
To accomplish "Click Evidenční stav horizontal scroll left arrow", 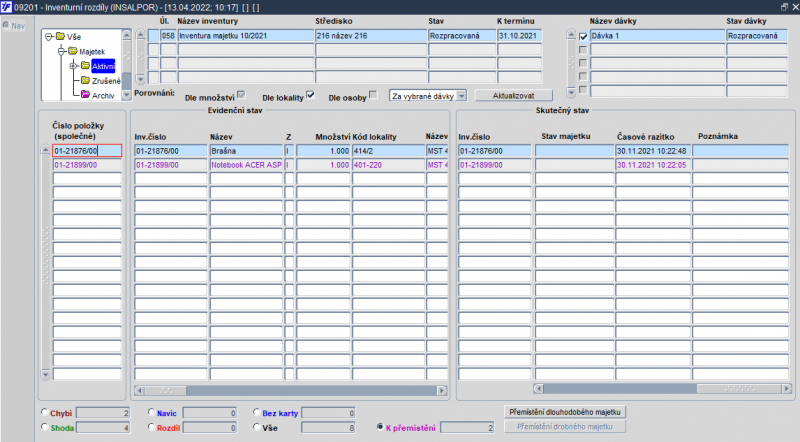I will click(x=139, y=390).
